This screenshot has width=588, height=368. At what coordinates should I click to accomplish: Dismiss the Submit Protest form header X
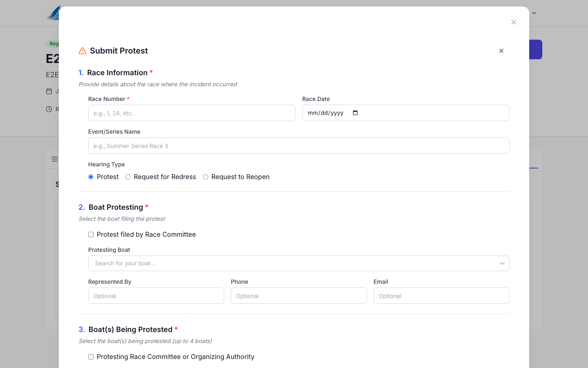[501, 51]
